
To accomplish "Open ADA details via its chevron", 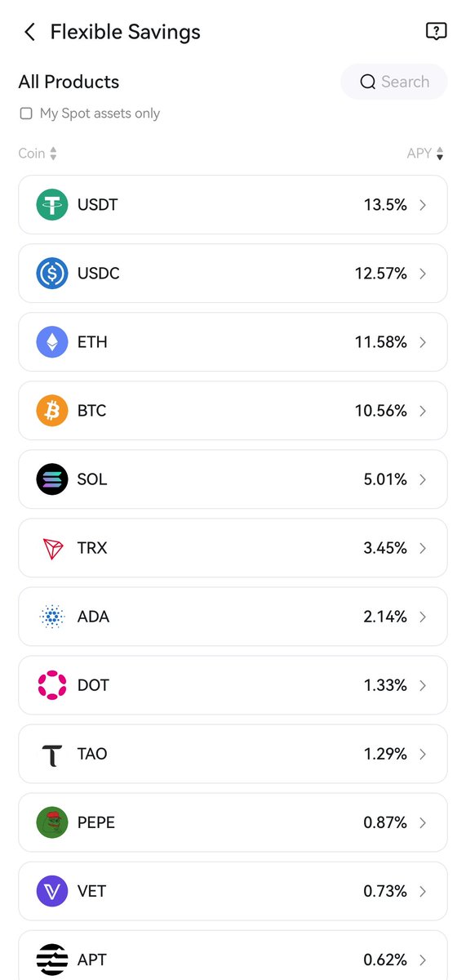I will (x=423, y=617).
